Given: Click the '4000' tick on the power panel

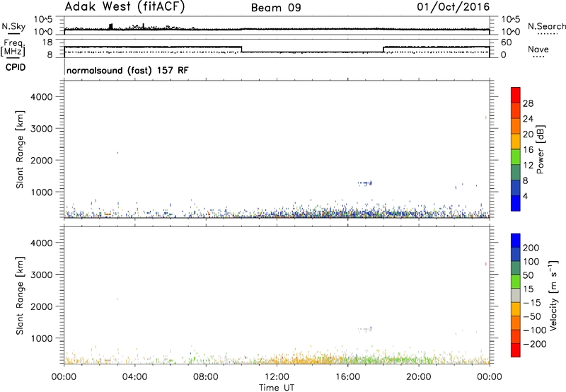Looking at the screenshot, I should tap(41, 97).
